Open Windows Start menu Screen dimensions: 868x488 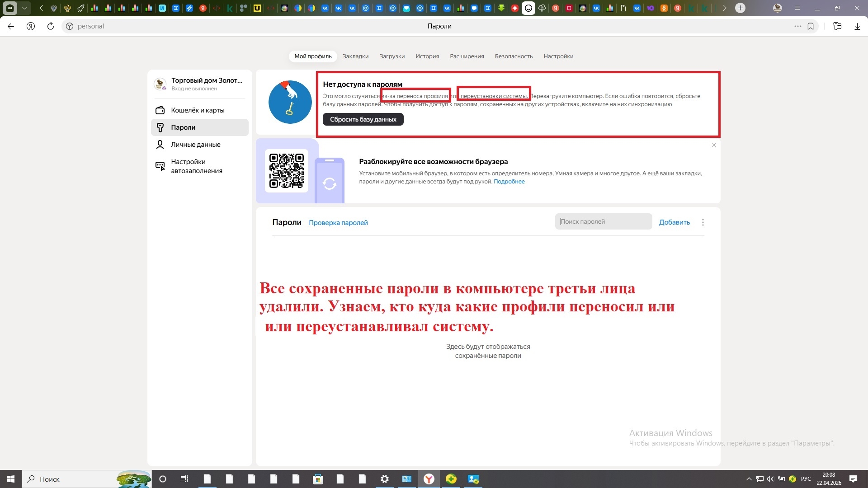point(11,479)
